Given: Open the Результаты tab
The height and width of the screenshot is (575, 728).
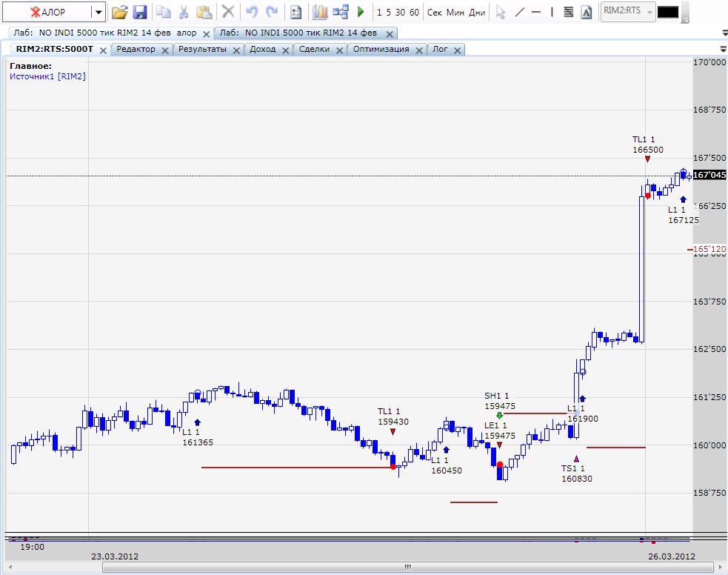Looking at the screenshot, I should 202,49.
